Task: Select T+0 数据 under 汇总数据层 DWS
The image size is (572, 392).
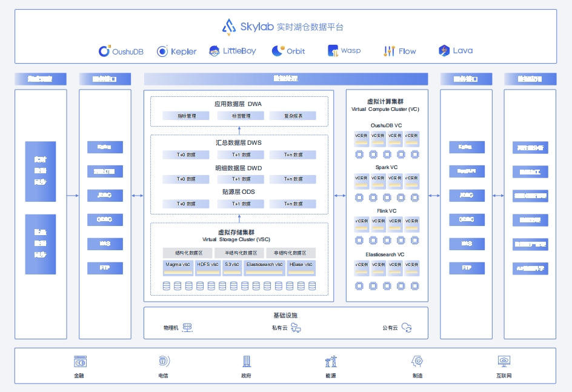Action: tap(186, 155)
